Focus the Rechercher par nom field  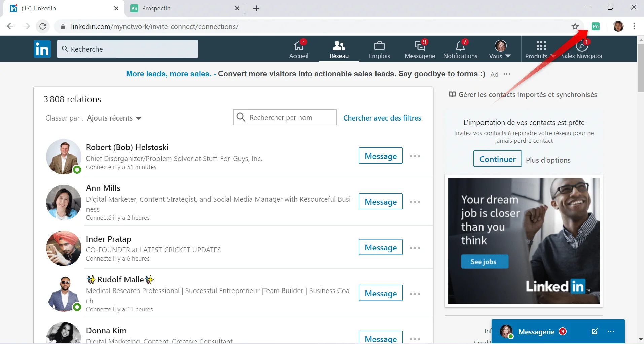pos(285,117)
